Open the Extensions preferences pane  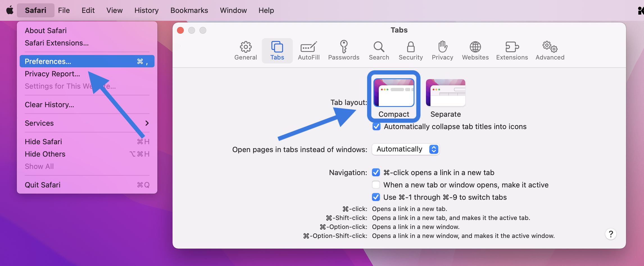tap(512, 51)
